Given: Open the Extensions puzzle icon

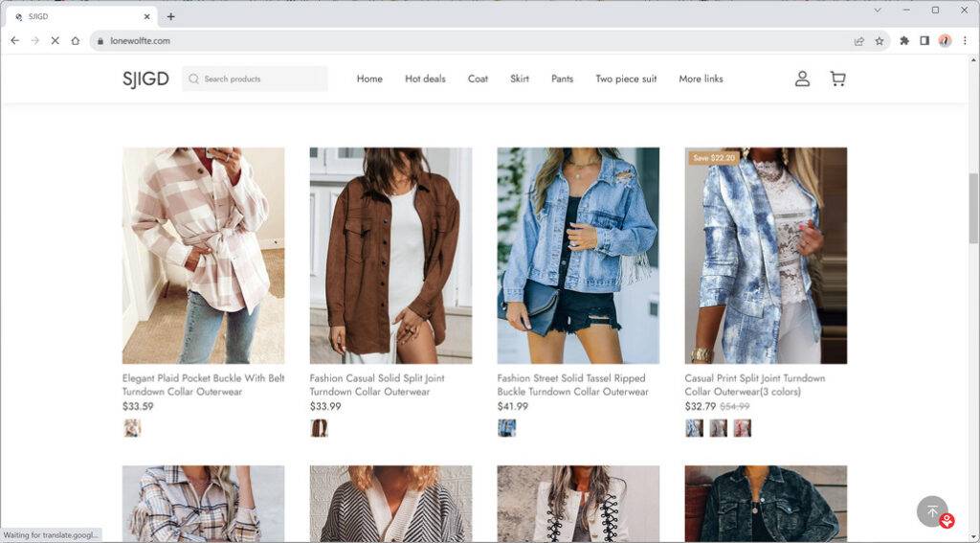Looking at the screenshot, I should (904, 40).
